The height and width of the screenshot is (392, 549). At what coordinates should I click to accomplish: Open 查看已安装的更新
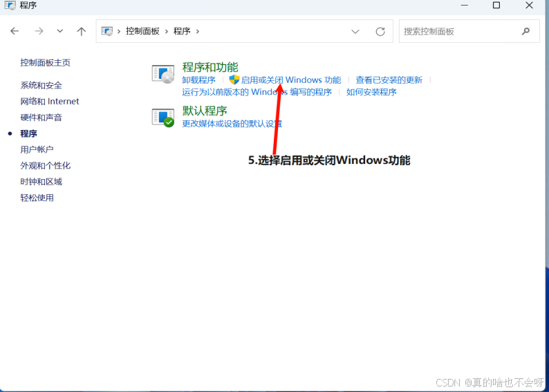[389, 80]
